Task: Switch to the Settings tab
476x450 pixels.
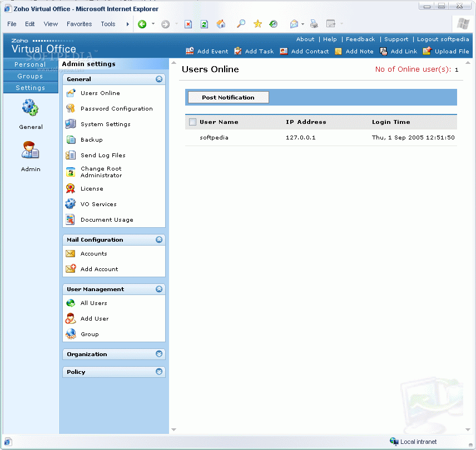Action: [x=31, y=88]
